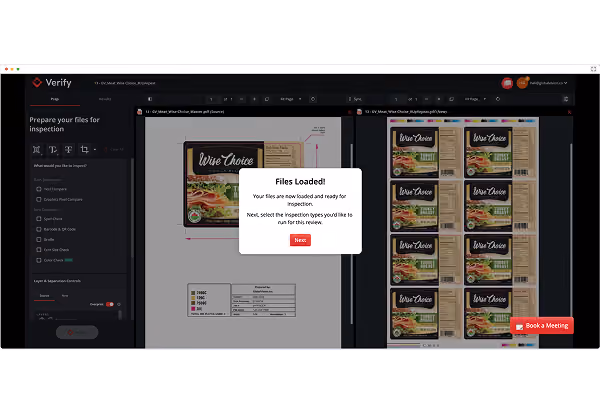Image resolution: width=600 pixels, height=413 pixels.
Task: Enable the Spell Check checkbox
Action: pyautogui.click(x=39, y=219)
